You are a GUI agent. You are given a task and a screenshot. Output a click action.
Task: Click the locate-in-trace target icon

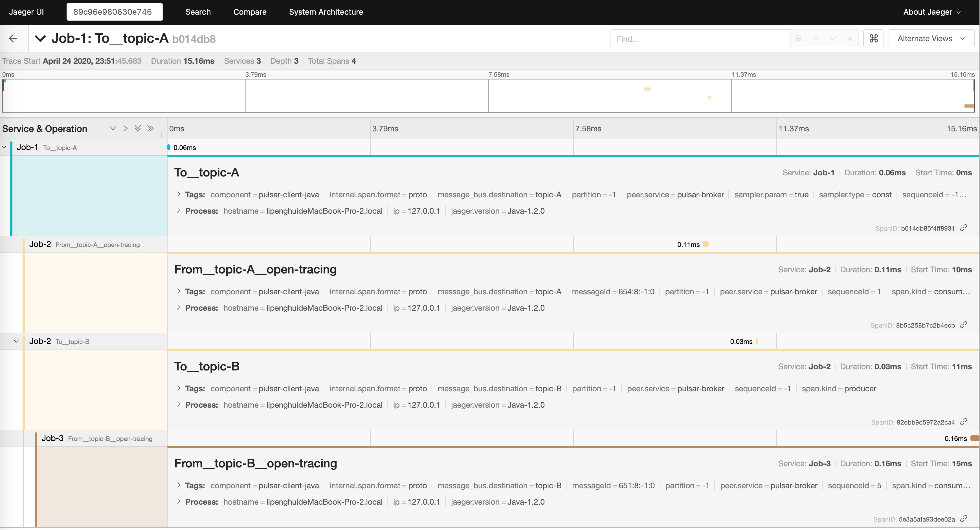(x=799, y=38)
